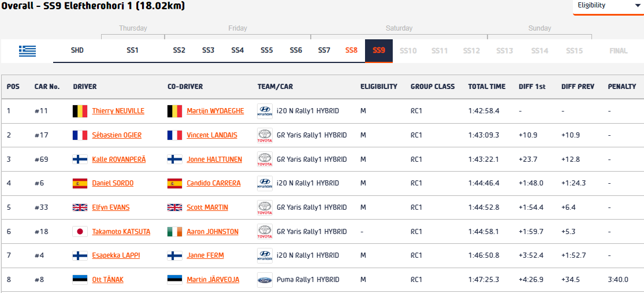Click Spain flag beside Daniel Sordo
The width and height of the screenshot is (644, 293).
click(x=80, y=183)
